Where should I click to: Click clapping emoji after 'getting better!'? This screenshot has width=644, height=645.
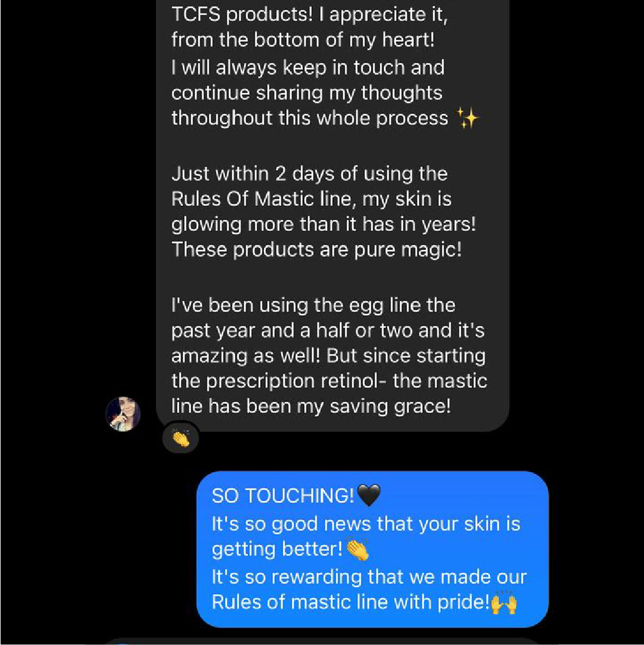point(358,550)
